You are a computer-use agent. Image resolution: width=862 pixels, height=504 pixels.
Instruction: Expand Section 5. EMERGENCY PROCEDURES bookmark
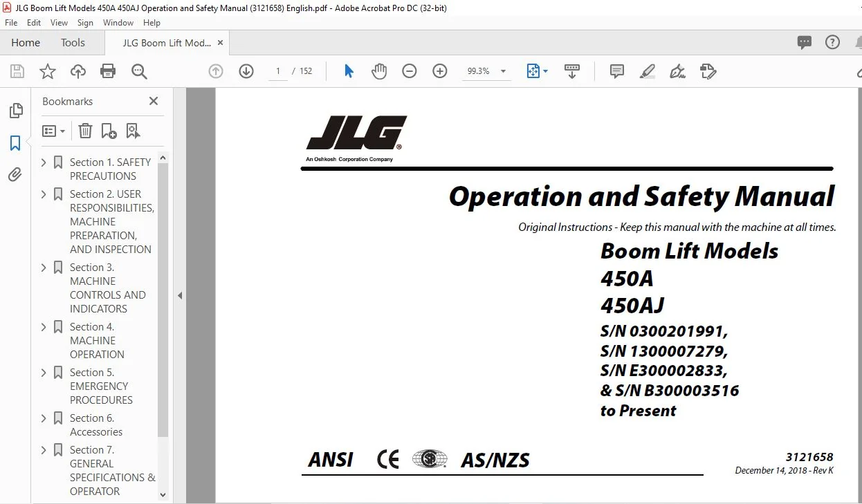click(x=44, y=373)
